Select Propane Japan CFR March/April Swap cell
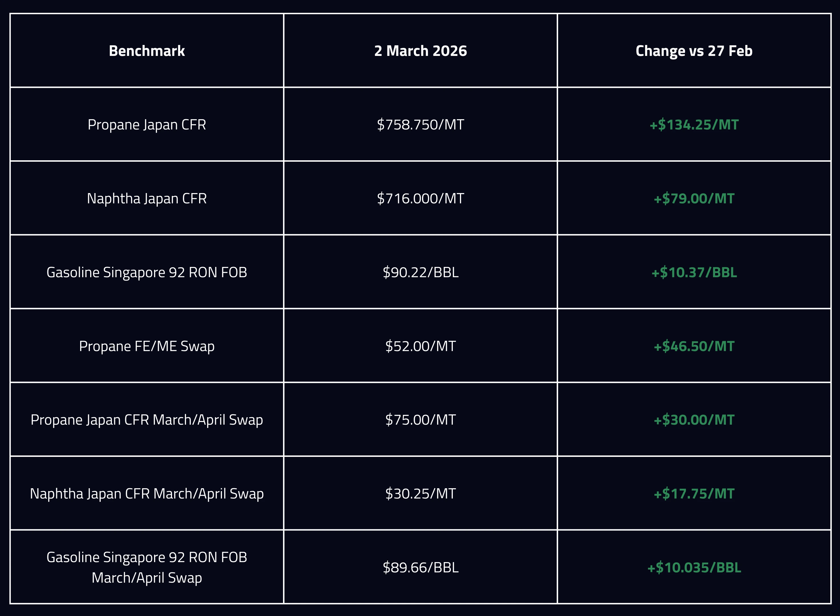 (x=147, y=420)
